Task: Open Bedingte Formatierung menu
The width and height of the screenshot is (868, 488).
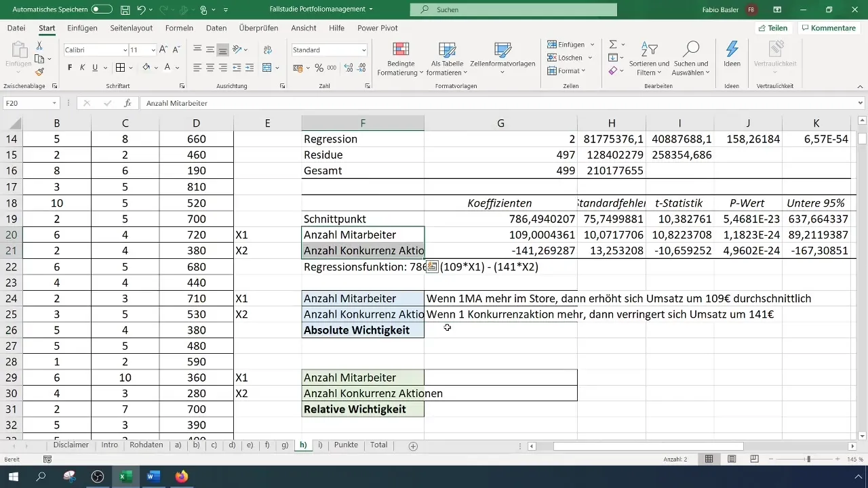Action: (x=400, y=58)
